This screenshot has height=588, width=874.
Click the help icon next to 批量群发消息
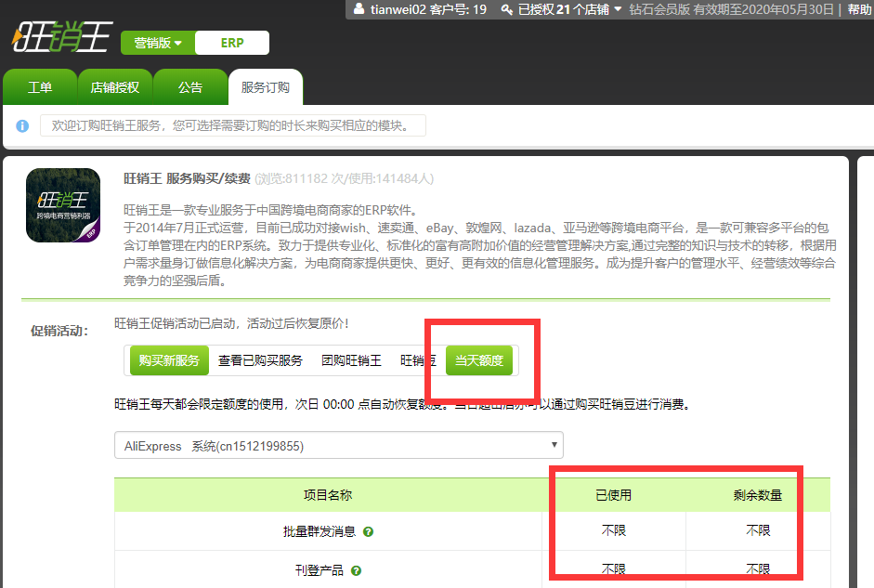[368, 531]
